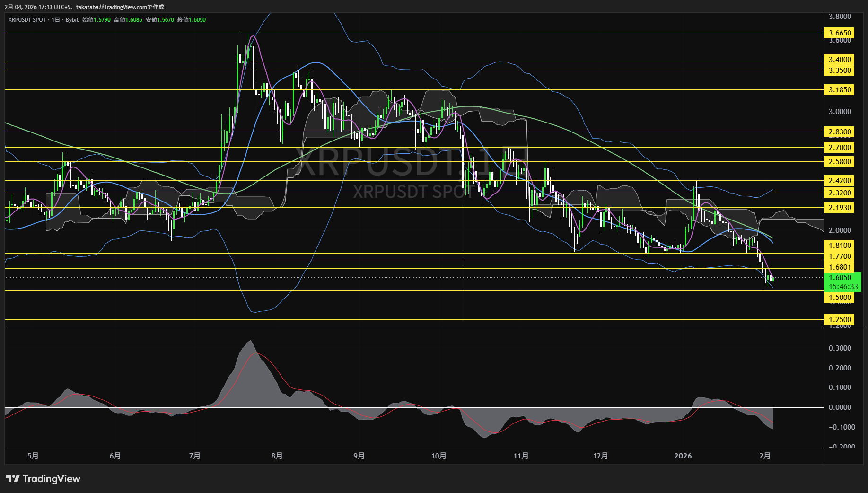The height and width of the screenshot is (493, 868).
Task: Click the 11月 label on time axis
Action: [x=521, y=456]
